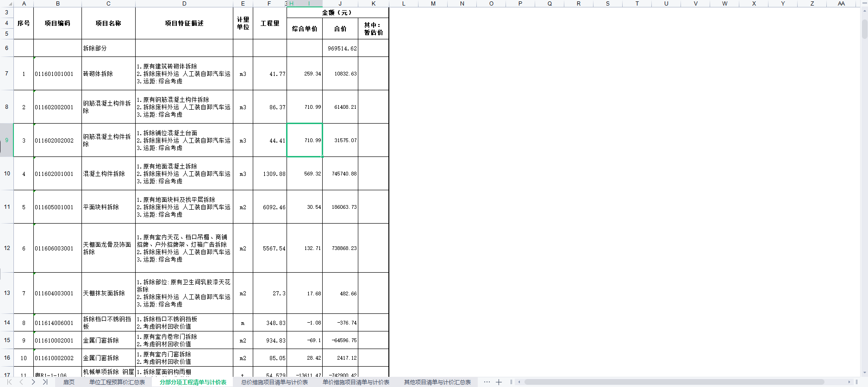
Task: Select amount cell 186063.73
Action: tap(340, 207)
